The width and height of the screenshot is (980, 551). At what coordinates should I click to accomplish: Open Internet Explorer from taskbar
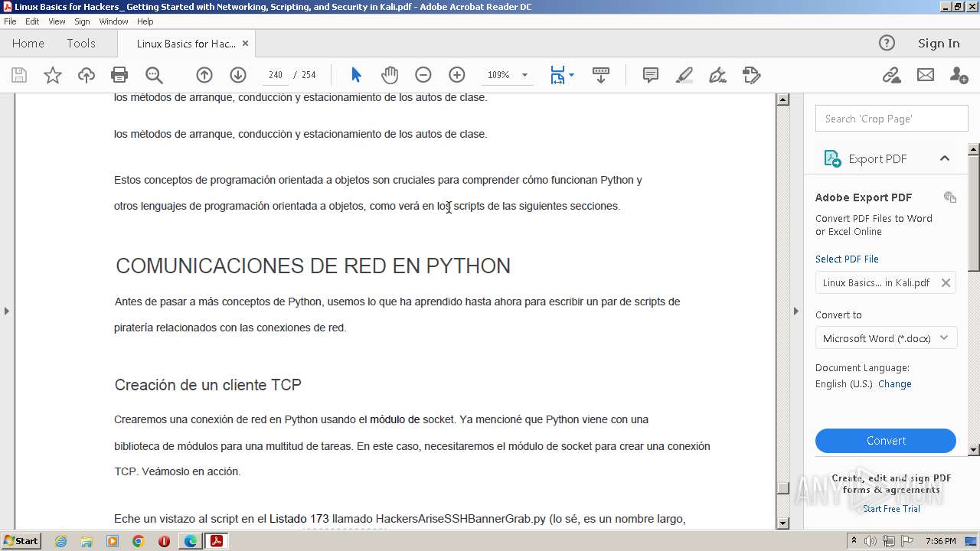60,541
